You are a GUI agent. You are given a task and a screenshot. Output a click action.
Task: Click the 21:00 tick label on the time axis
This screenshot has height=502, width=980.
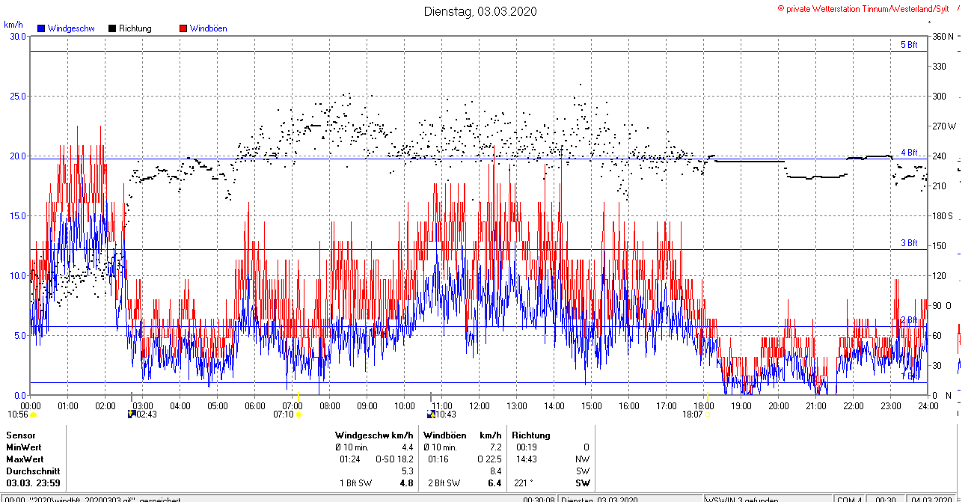(x=816, y=405)
